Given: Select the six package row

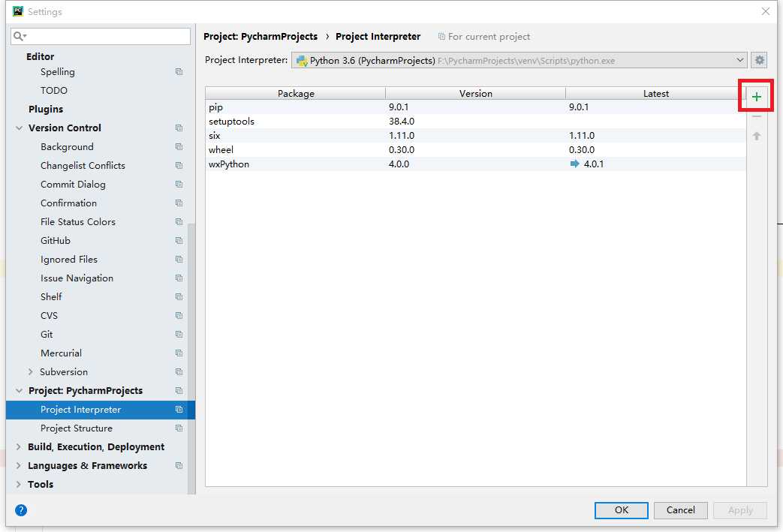Looking at the screenshot, I should 475,135.
